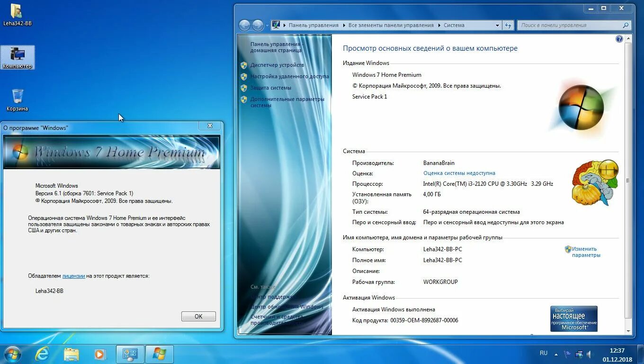Click OK in About Windows dialog

(x=198, y=317)
